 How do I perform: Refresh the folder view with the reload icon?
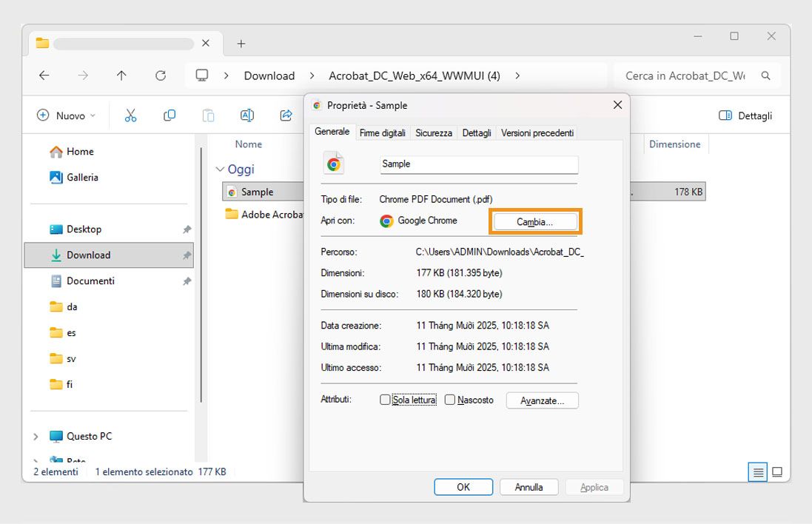[x=160, y=75]
